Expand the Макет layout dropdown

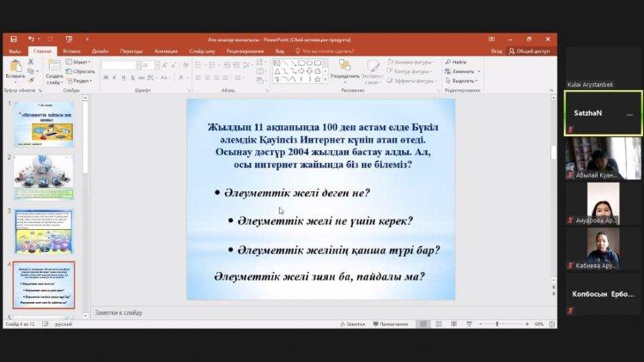pos(80,62)
